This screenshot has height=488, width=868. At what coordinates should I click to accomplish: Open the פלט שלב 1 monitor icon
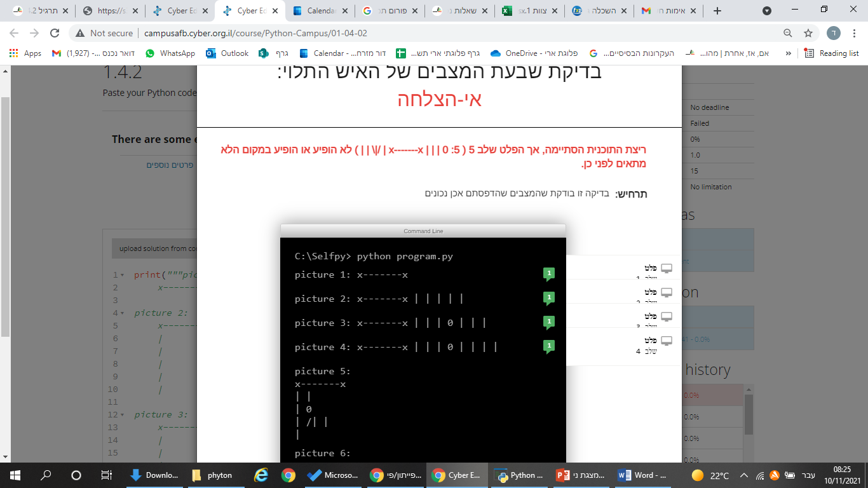tap(667, 267)
